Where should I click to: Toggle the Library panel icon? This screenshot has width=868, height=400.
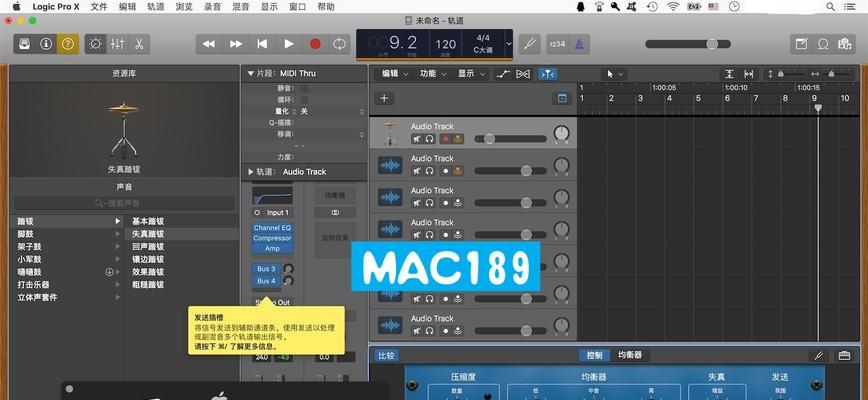[24, 44]
